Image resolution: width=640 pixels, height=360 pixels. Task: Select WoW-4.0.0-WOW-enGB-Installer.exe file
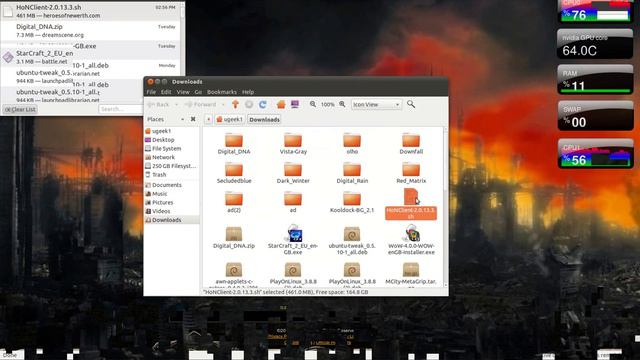click(411, 241)
